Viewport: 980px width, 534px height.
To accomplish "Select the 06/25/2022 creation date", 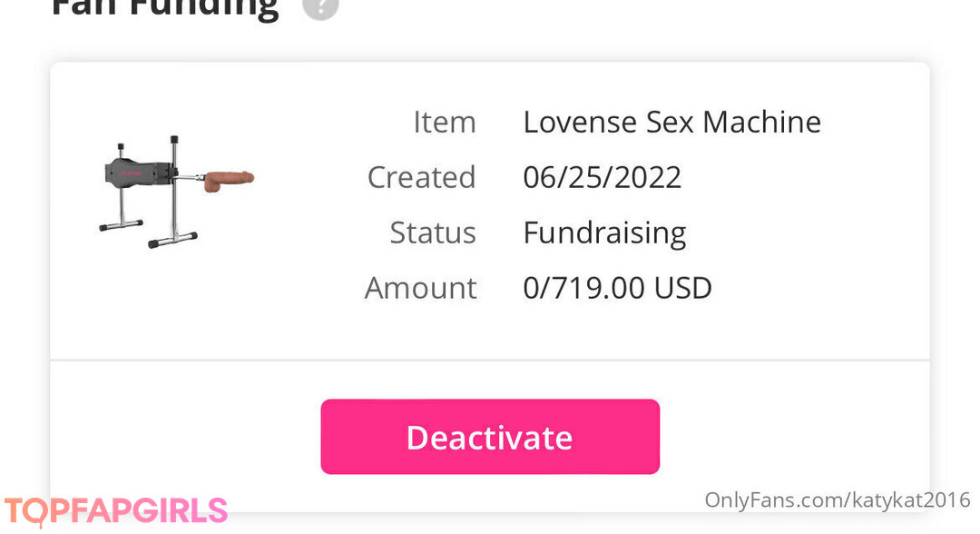I will (602, 177).
